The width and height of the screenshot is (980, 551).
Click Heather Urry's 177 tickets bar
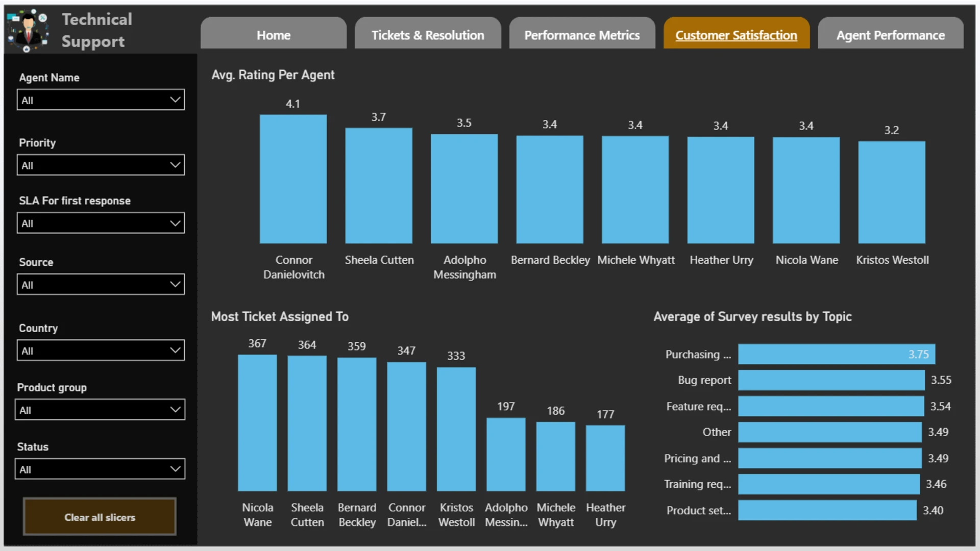click(605, 458)
